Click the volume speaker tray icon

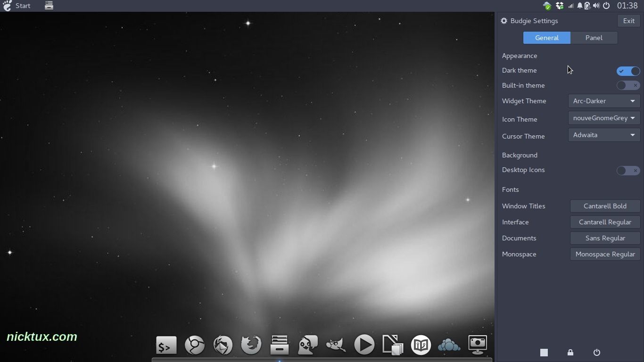click(x=596, y=6)
